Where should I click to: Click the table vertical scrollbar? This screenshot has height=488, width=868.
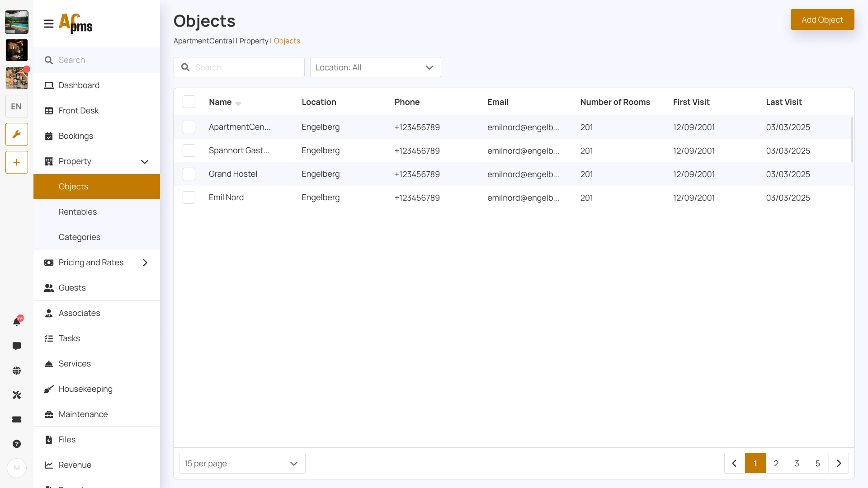(852, 139)
